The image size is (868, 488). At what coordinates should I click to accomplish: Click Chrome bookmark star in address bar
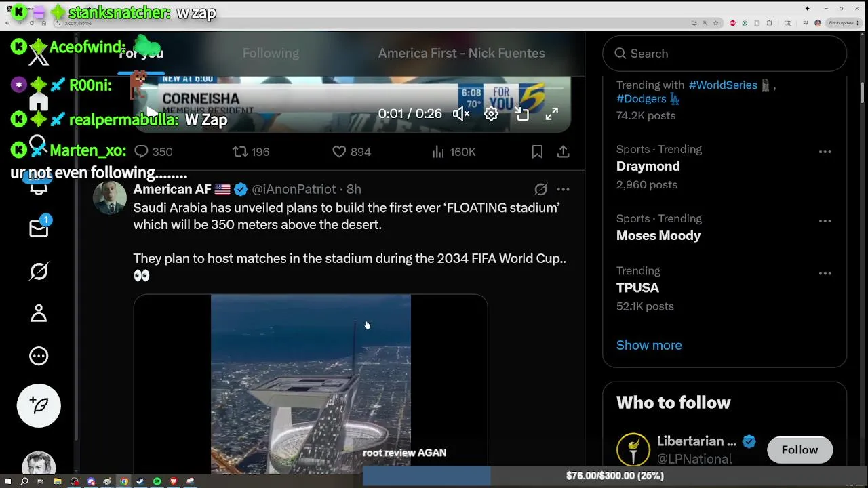point(716,23)
